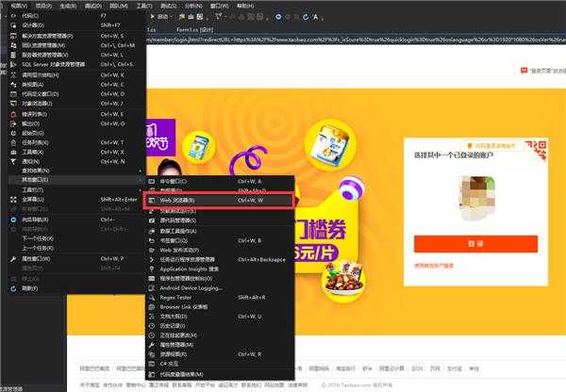
Task: Click the 阿里云计算 footer link
Action: click(391, 368)
